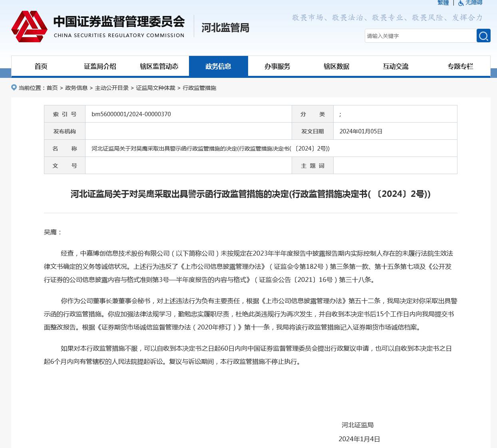Select the 政务信息 navigation tab
Viewport: 497px width, 448px height.
tap(218, 66)
